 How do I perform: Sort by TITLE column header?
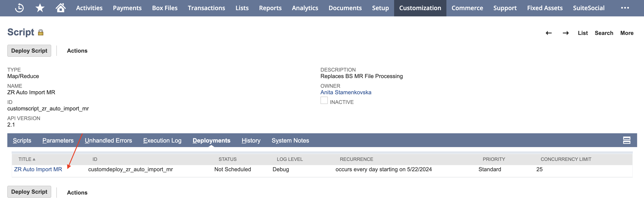point(27,159)
